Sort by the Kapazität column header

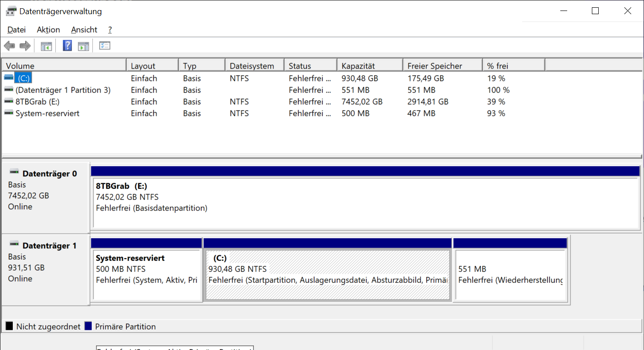tap(370, 66)
